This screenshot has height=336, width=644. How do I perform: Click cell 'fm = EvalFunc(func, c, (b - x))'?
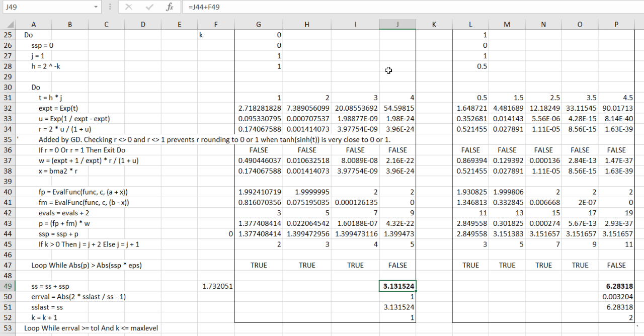coord(84,202)
